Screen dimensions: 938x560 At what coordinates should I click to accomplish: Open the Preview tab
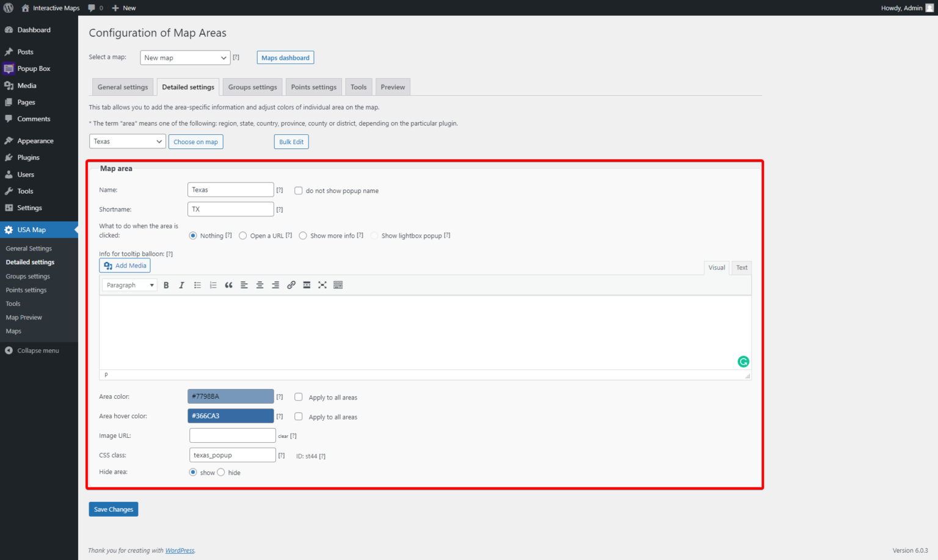tap(393, 87)
